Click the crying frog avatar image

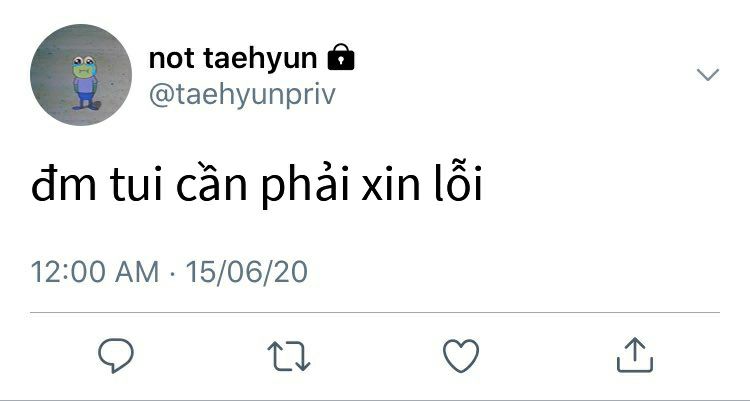point(81,75)
